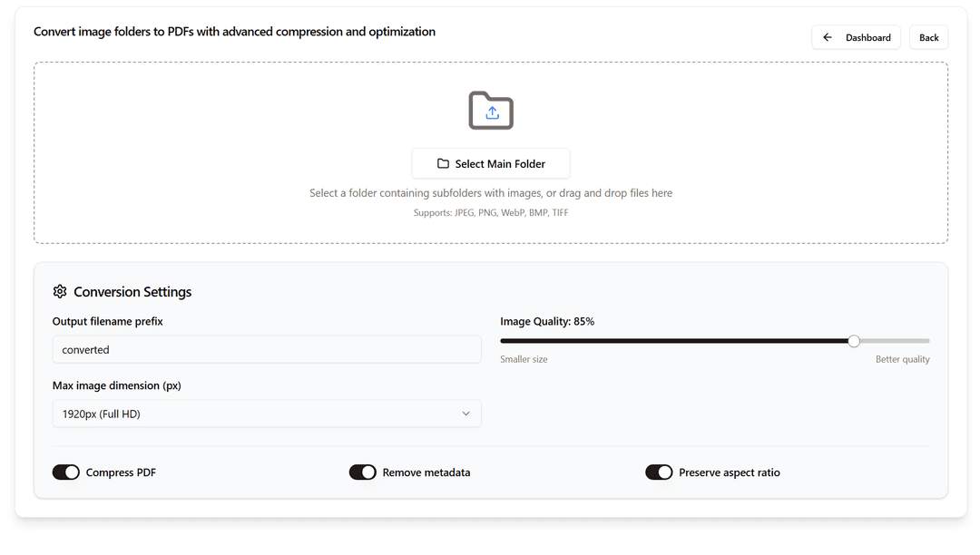
Task: Click the Remove metadata label text
Action: coord(426,472)
